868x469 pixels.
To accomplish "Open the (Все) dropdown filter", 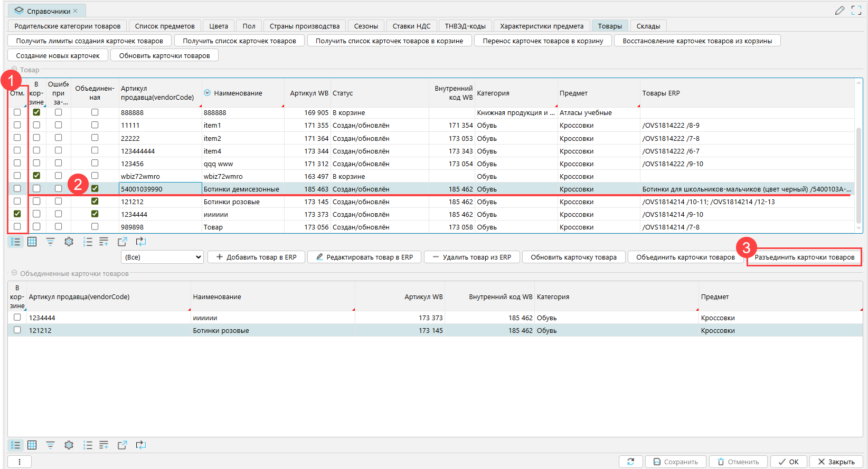I will click(x=162, y=257).
